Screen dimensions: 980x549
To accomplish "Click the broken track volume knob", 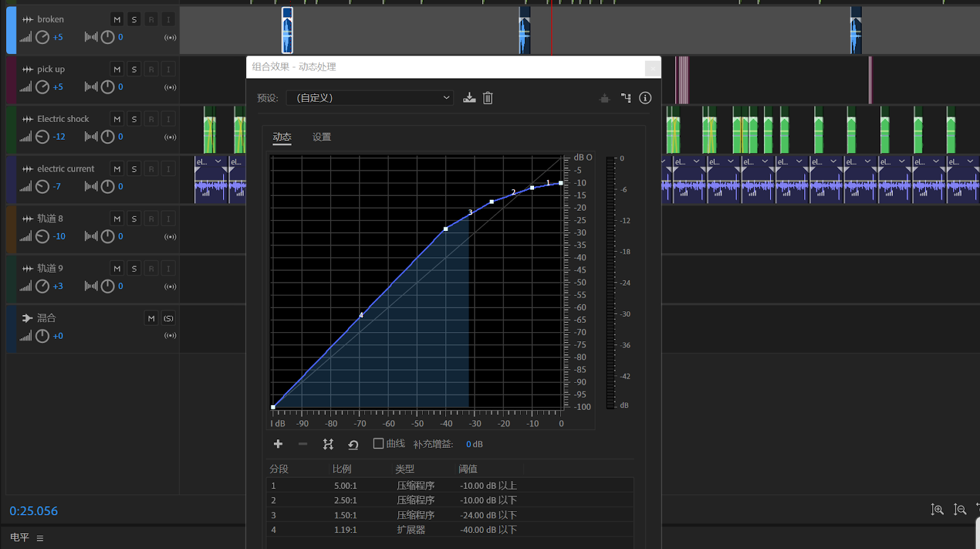I will coord(42,37).
